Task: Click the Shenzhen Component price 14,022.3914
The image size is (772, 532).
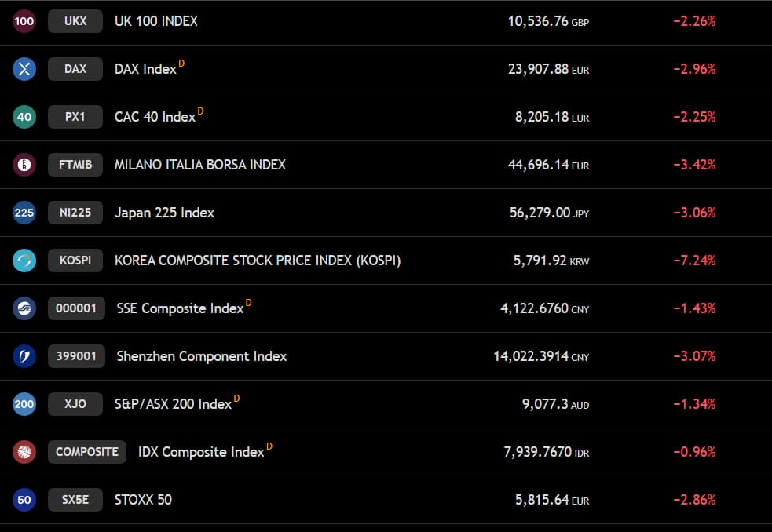Action: (531, 356)
